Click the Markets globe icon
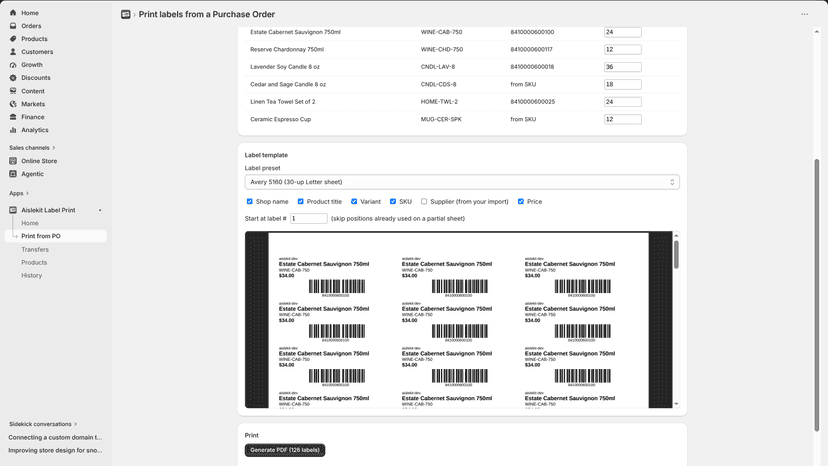 click(x=13, y=104)
